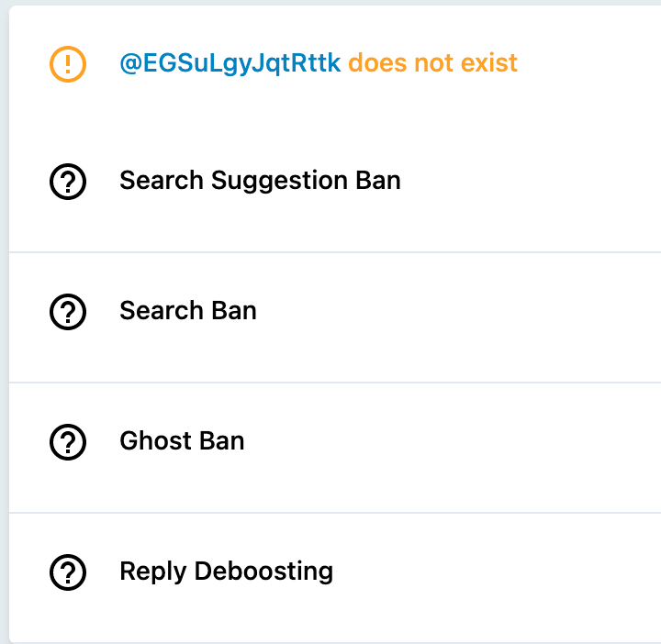Click question mark icon next to Search Ban

pos(68,312)
